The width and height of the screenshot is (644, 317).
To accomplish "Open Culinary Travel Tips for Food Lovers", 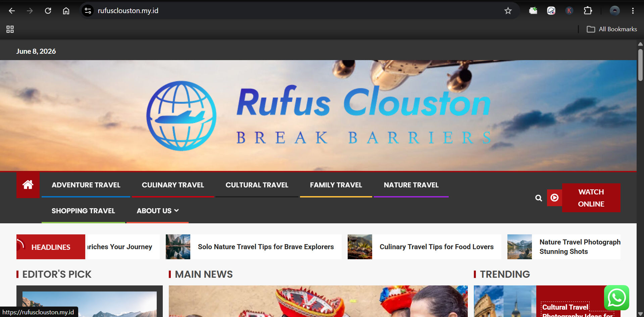I will [x=437, y=247].
